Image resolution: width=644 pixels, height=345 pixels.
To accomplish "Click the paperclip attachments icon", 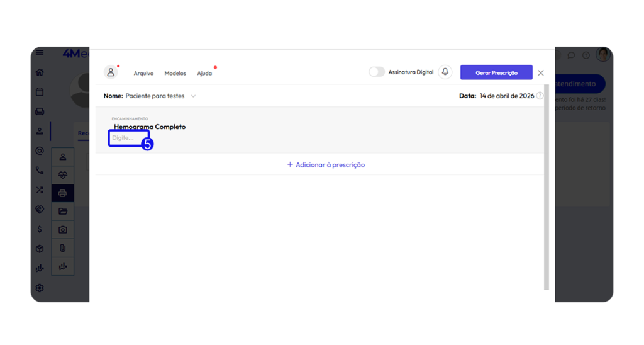I will (63, 248).
